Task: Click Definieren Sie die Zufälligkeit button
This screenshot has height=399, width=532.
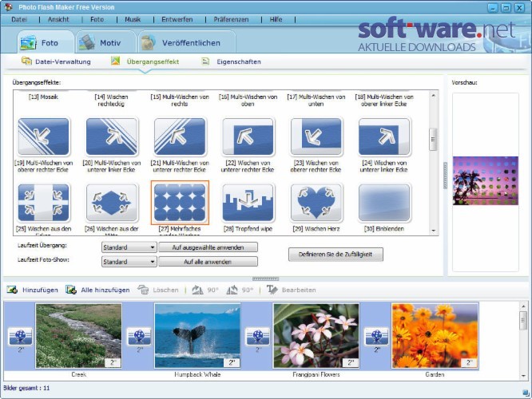Action: 335,255
